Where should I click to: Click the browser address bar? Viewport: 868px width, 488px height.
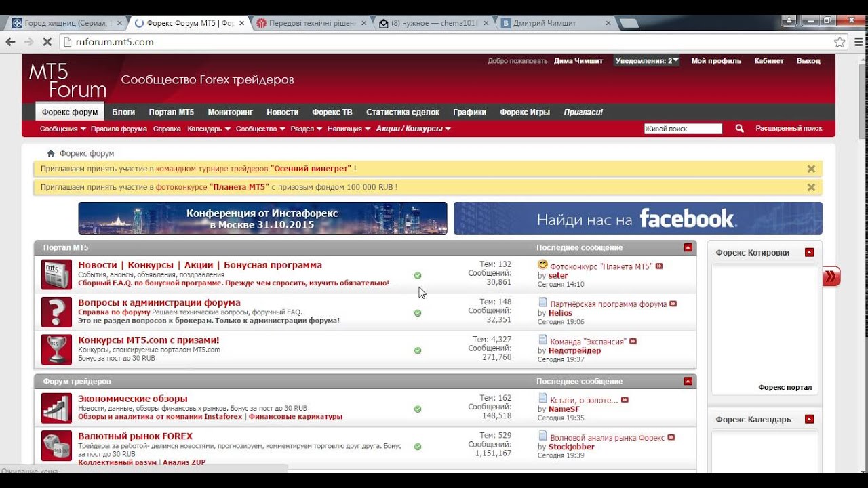click(x=448, y=42)
